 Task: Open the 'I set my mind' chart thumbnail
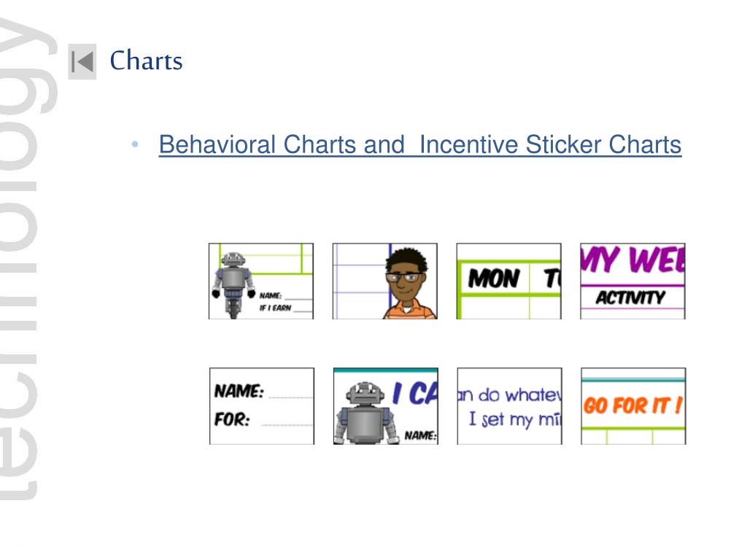point(510,406)
